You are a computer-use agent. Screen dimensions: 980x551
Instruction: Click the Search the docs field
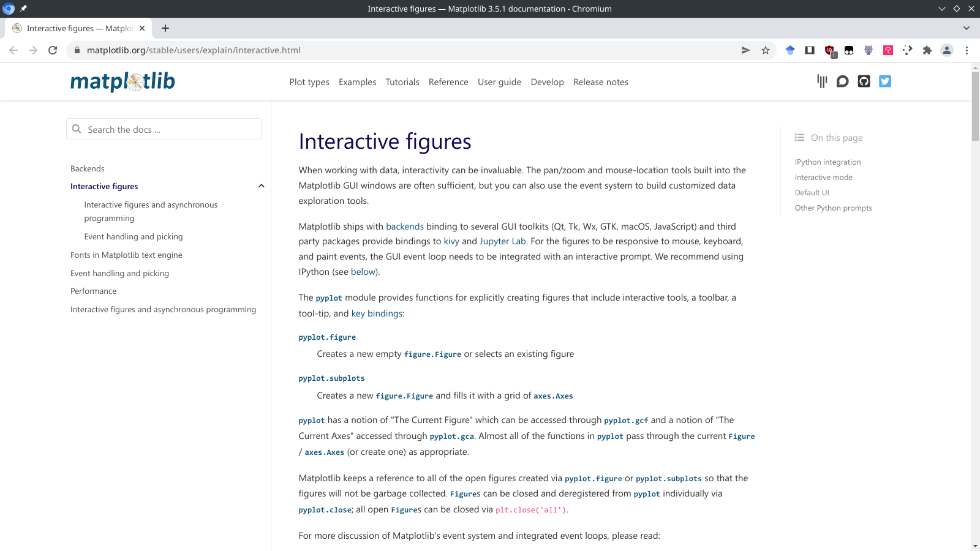(164, 129)
